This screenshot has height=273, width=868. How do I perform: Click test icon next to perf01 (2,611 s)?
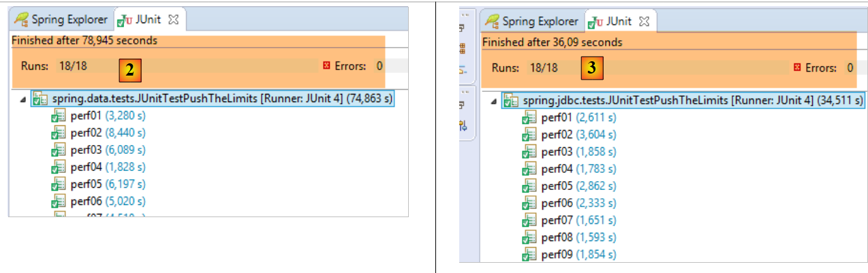(529, 118)
